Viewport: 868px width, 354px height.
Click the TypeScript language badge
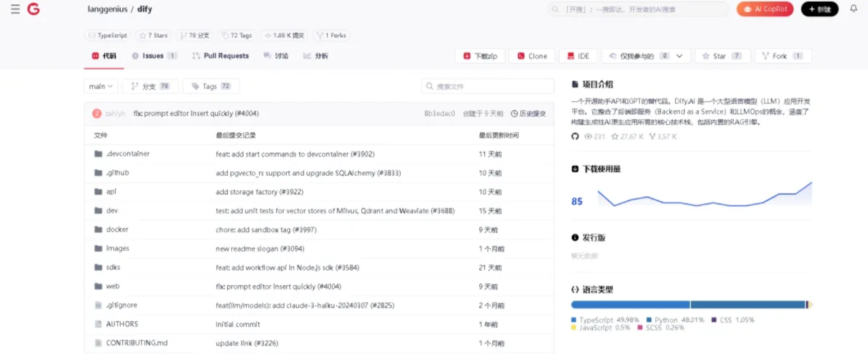(x=108, y=35)
